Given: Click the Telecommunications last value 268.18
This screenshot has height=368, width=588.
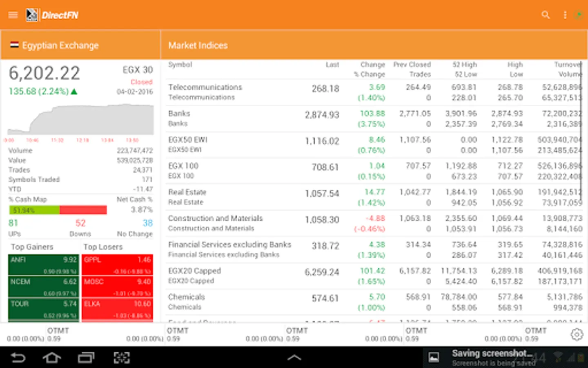Looking at the screenshot, I should point(325,89).
